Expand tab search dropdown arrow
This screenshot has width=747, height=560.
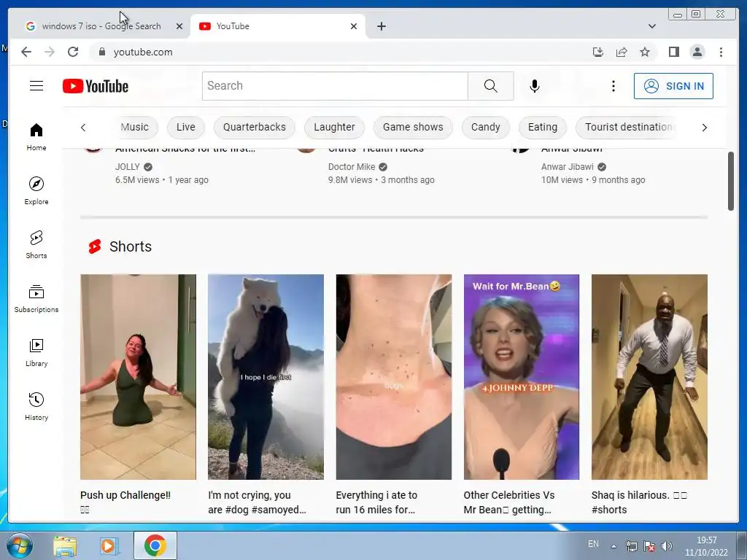651,26
